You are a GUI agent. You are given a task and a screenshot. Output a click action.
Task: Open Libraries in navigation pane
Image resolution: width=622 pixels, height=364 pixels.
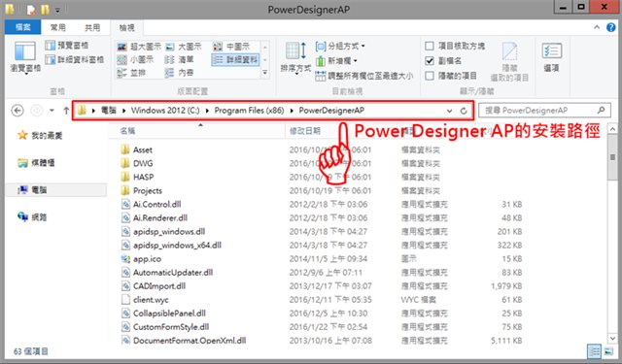(36, 163)
